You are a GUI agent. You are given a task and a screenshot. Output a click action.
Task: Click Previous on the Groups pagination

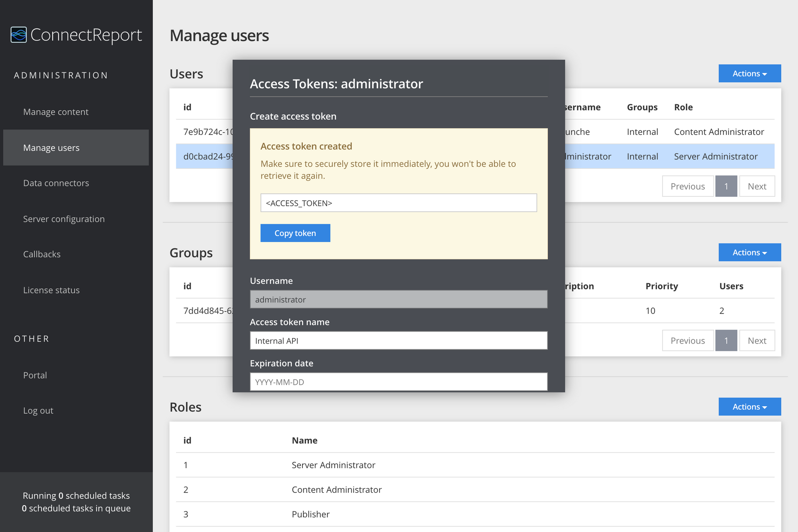click(687, 340)
